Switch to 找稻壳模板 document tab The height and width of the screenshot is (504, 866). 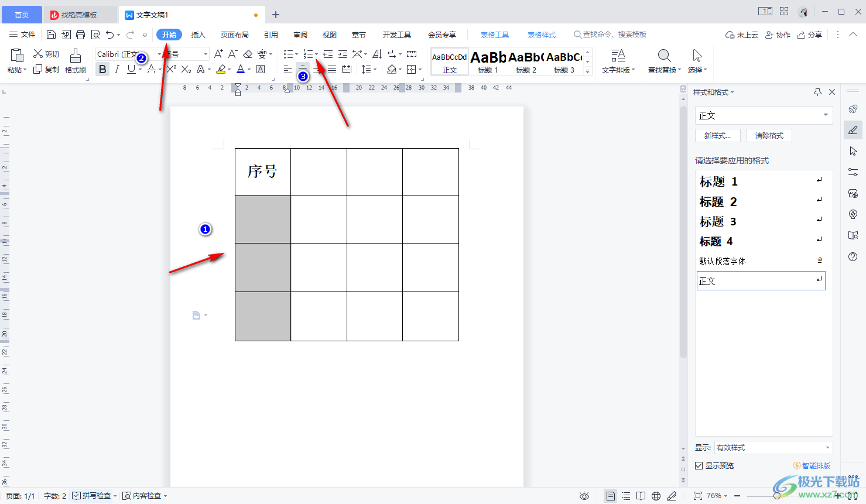pos(79,15)
